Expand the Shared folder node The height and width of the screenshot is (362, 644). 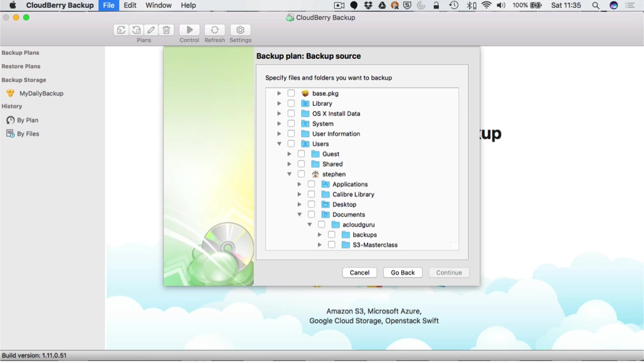(289, 164)
